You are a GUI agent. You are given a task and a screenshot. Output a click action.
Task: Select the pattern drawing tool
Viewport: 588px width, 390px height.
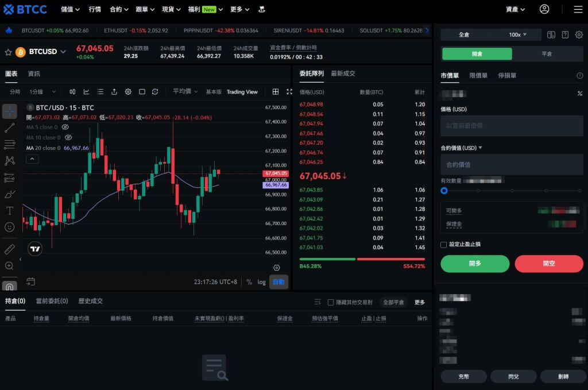click(10, 160)
